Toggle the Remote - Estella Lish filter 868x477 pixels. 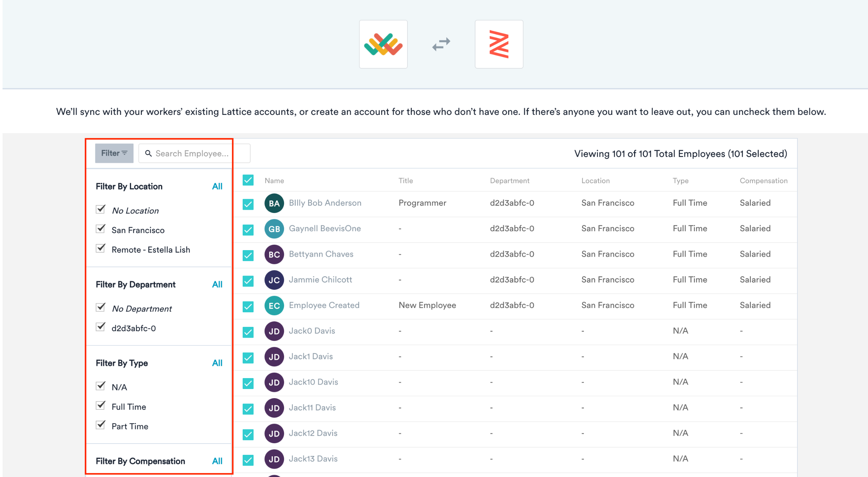click(x=100, y=249)
